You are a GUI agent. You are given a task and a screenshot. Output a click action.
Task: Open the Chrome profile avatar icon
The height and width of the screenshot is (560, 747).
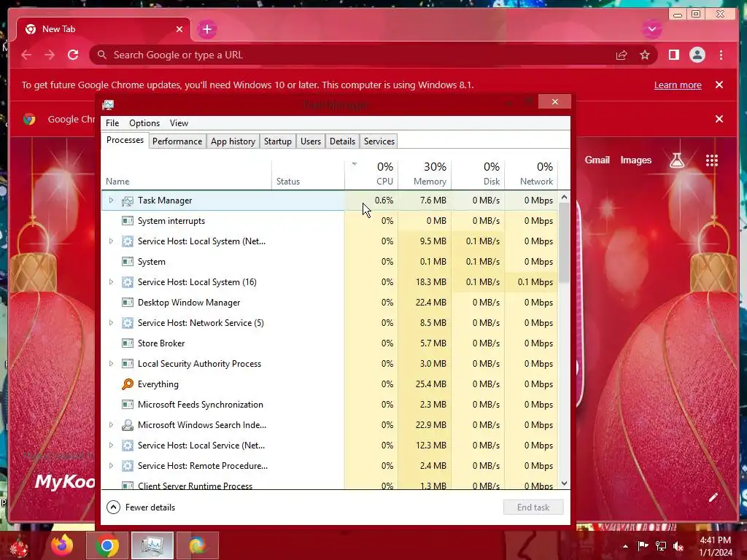697,55
